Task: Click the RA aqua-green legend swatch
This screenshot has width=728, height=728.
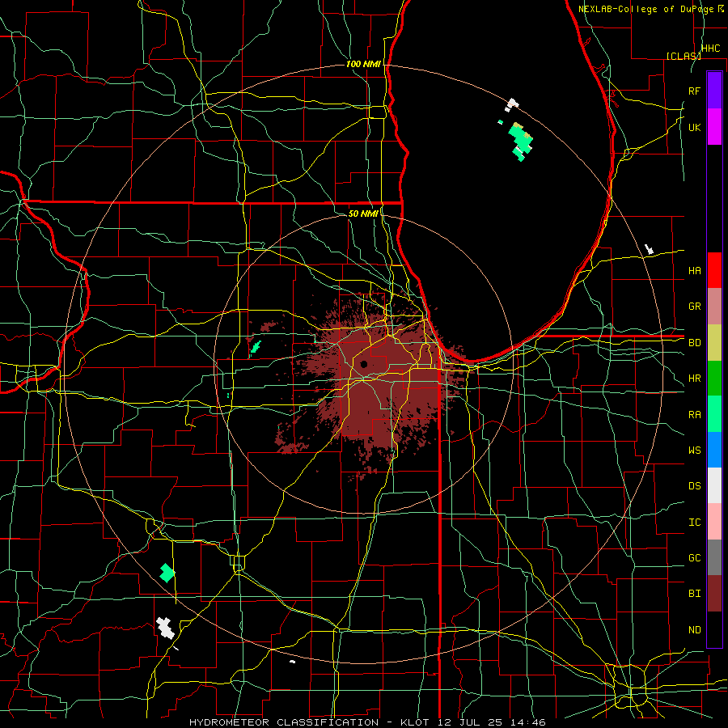Action: tap(714, 414)
